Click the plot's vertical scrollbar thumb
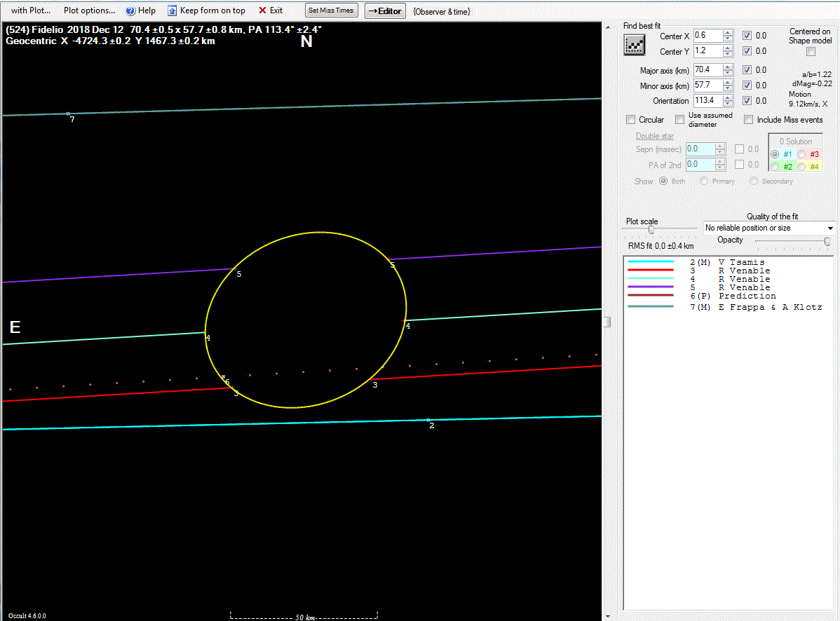 [x=607, y=322]
